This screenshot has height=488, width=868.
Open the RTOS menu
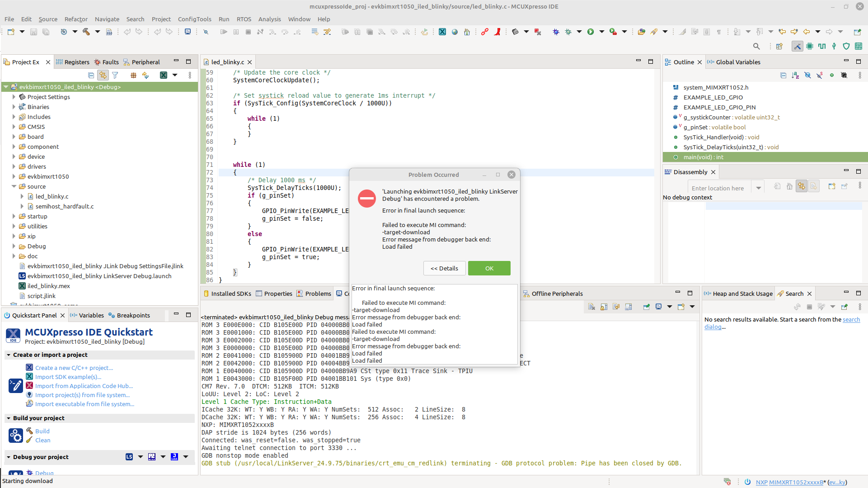244,19
